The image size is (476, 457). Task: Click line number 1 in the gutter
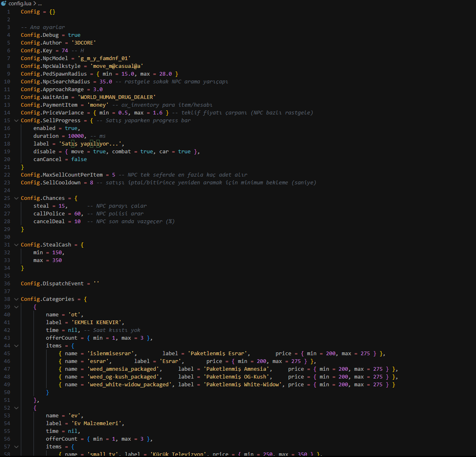click(x=9, y=12)
